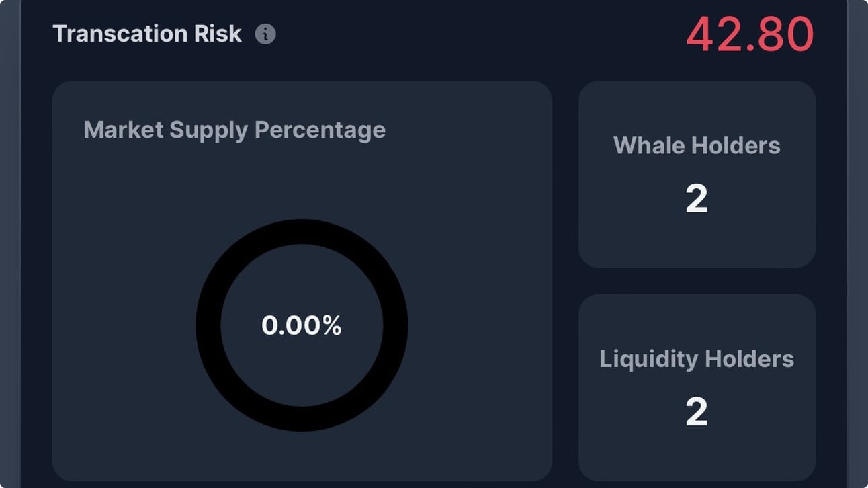Viewport: 868px width, 488px height.
Task: Click the word Liquidity in Liquidity Holders
Action: coord(647,358)
